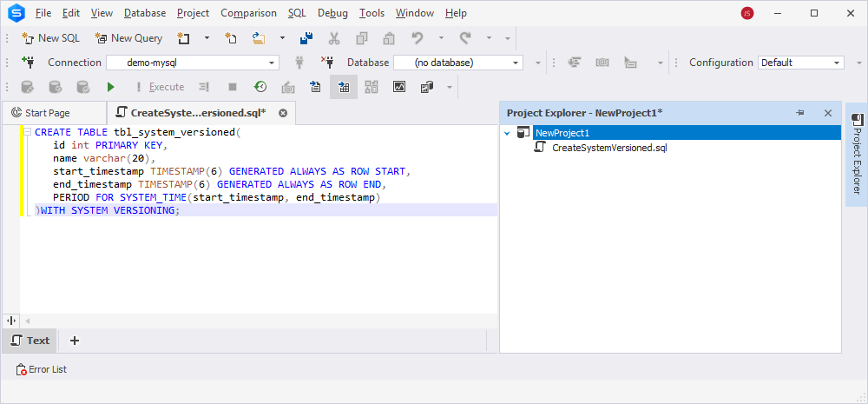The height and width of the screenshot is (404, 868).
Task: Click the open file folder icon
Action: [x=259, y=38]
